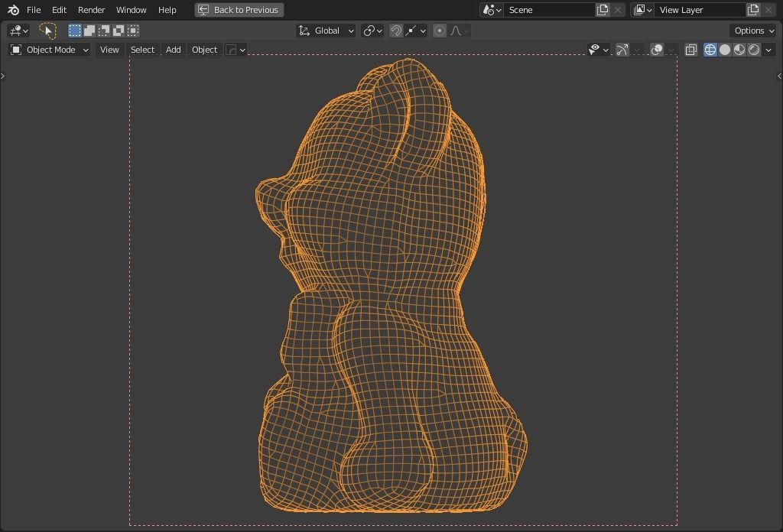Open the Window menu
This screenshot has width=783, height=532.
tap(132, 10)
